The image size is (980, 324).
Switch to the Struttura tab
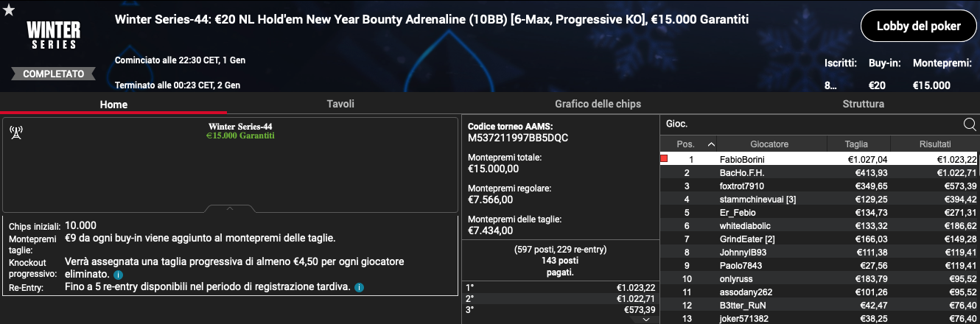pyautogui.click(x=863, y=104)
